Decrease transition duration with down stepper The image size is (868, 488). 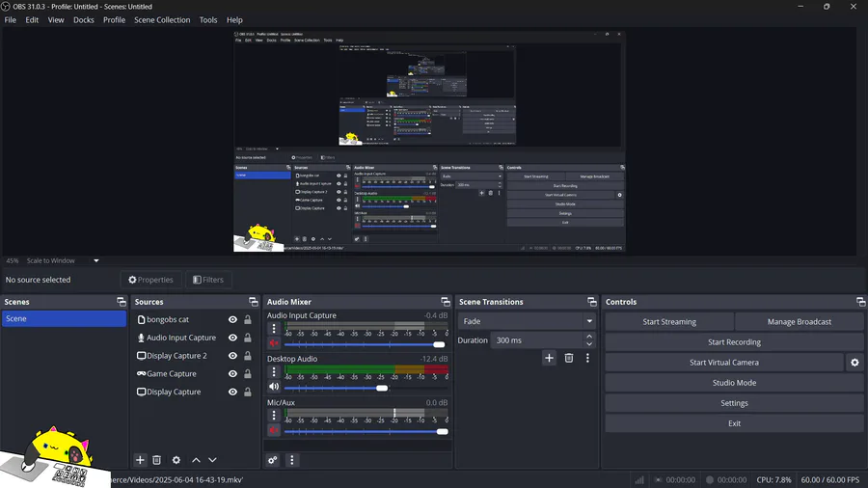[589, 344]
